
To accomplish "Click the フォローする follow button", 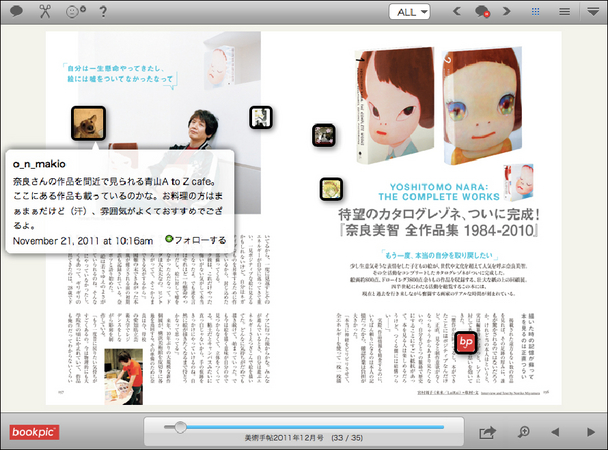I will [x=195, y=240].
